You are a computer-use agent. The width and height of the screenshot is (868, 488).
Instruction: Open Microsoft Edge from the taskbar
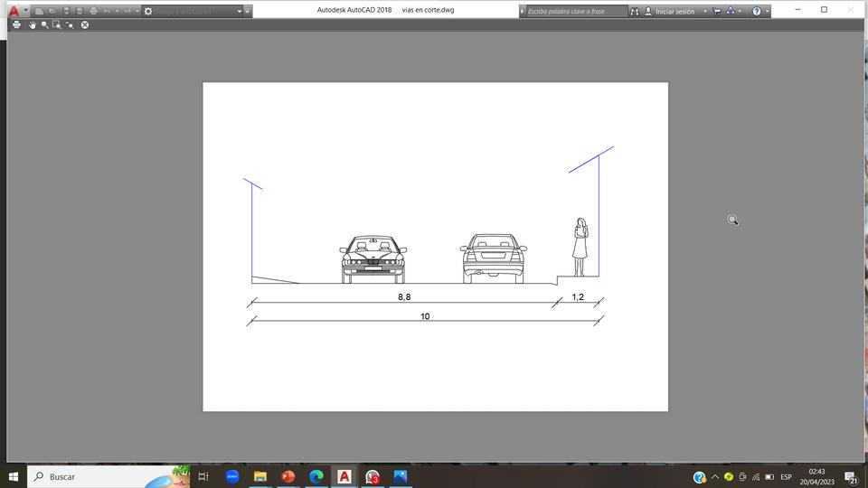[x=316, y=476]
